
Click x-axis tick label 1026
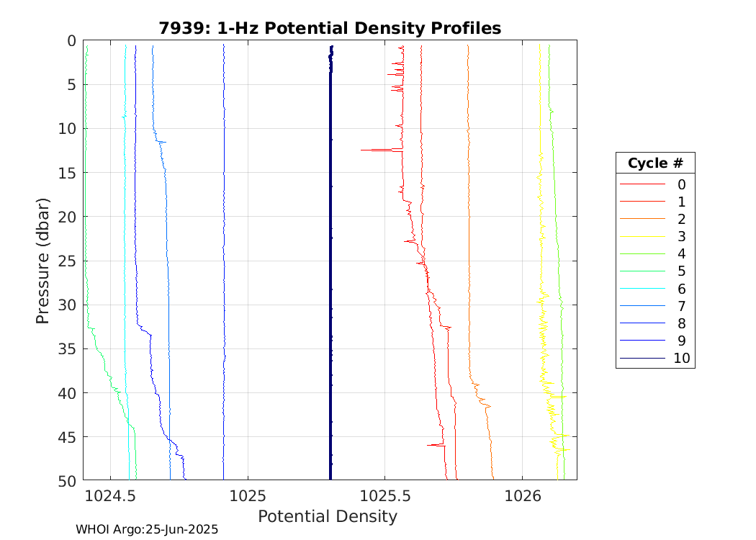coord(523,495)
